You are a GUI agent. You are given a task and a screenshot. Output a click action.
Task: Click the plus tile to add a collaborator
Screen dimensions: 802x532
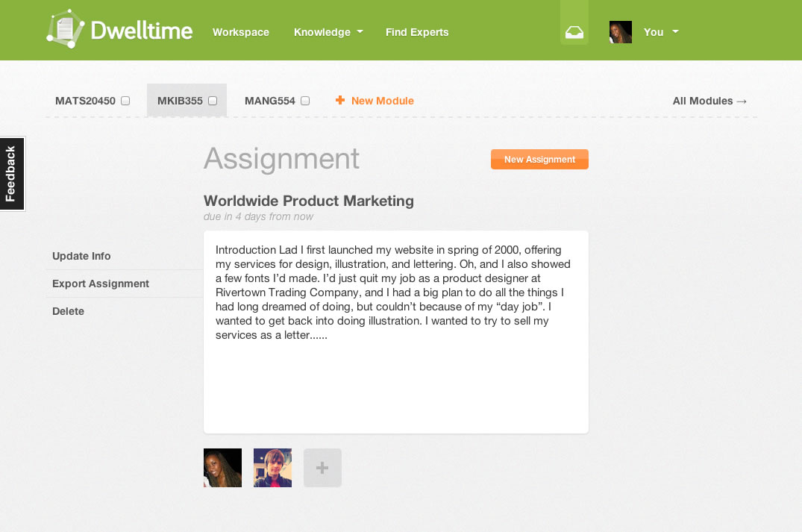tap(322, 467)
